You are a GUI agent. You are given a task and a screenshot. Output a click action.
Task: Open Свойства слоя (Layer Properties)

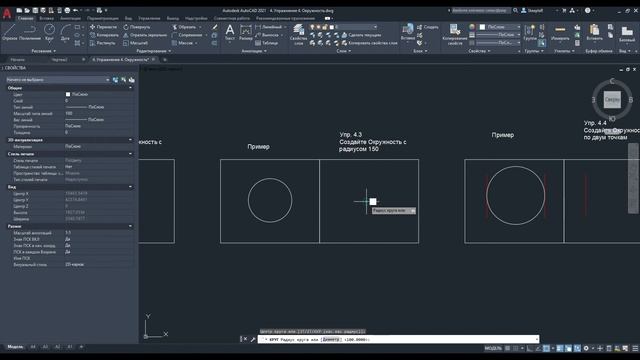298,34
